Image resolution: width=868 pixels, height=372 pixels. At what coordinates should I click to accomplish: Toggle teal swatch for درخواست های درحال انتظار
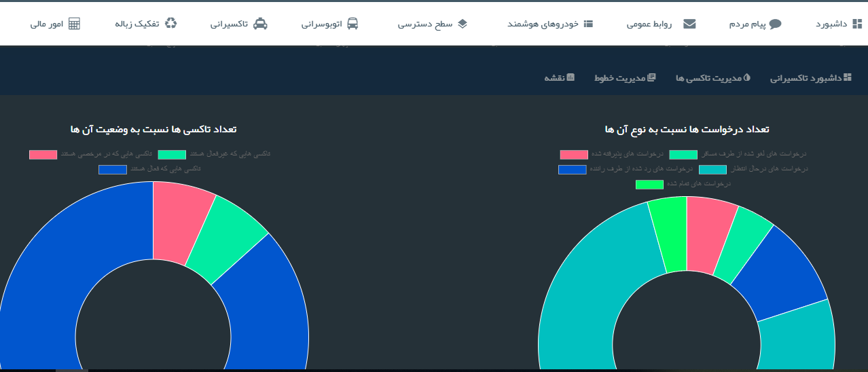(712, 169)
